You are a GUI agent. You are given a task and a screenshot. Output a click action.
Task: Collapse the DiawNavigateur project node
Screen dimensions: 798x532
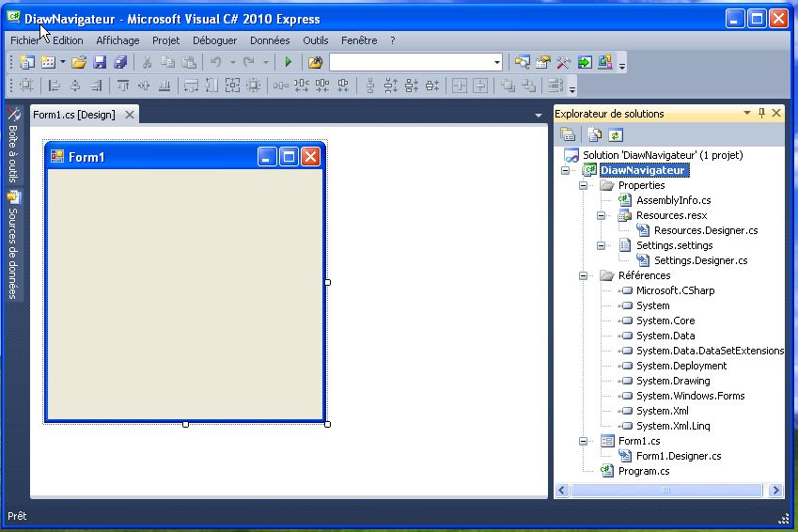tap(566, 170)
